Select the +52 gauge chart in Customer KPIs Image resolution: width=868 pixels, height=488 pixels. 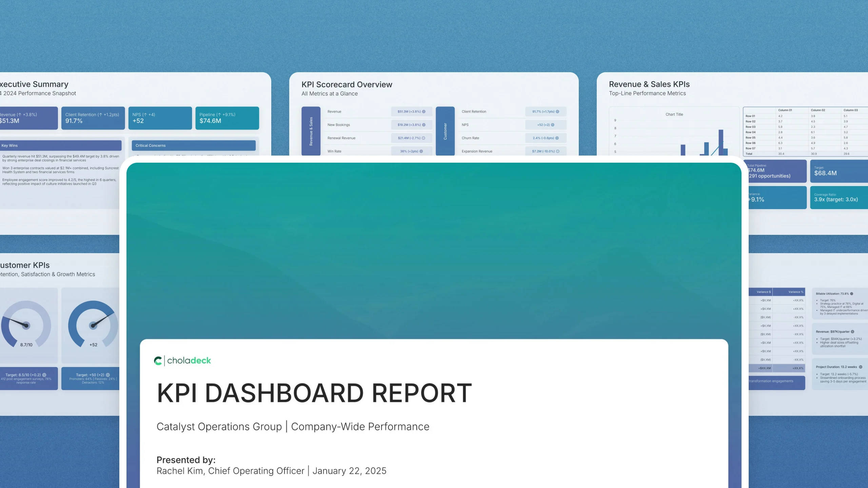tap(93, 324)
